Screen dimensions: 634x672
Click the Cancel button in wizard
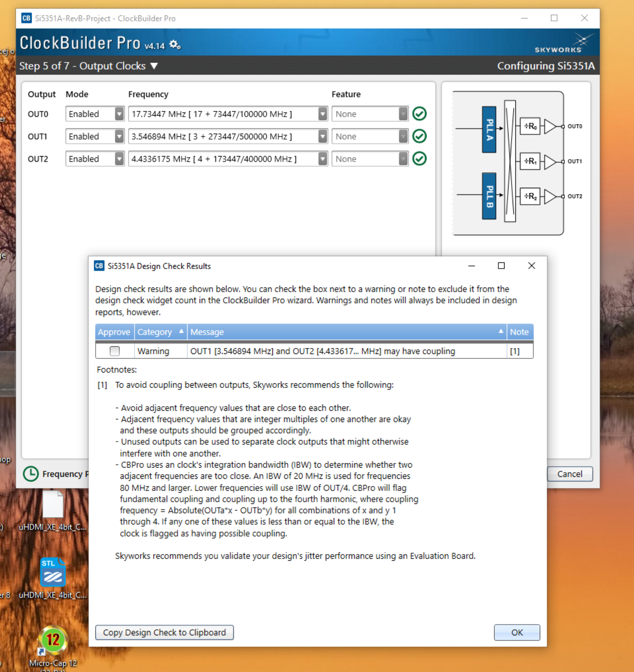(569, 474)
